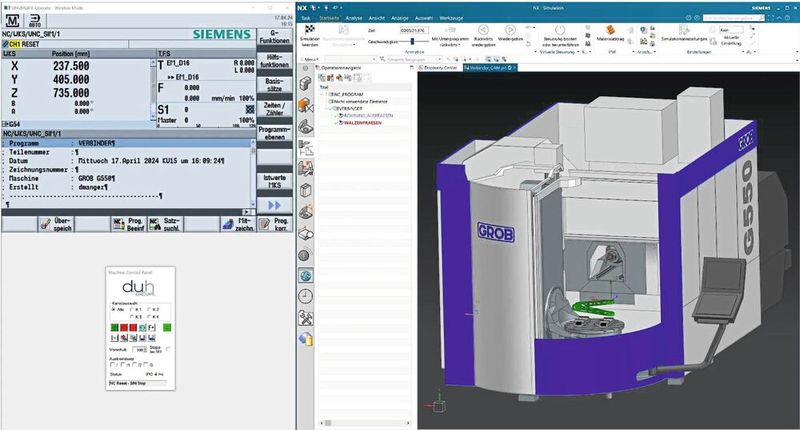Switch to Analyse ribbon tab
800x430 pixels.
pos(354,18)
